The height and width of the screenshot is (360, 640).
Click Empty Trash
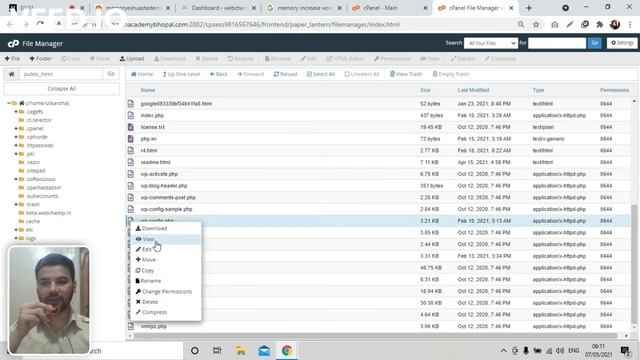(451, 74)
